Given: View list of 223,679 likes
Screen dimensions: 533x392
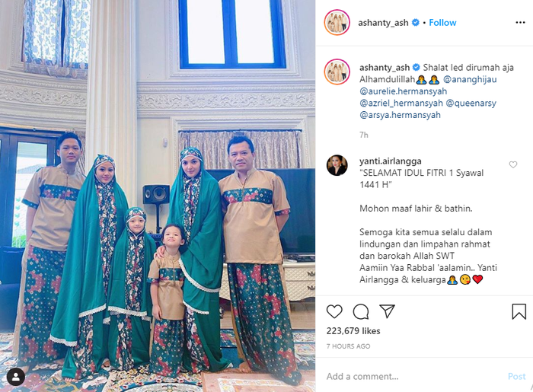Looking at the screenshot, I should click(x=353, y=331).
